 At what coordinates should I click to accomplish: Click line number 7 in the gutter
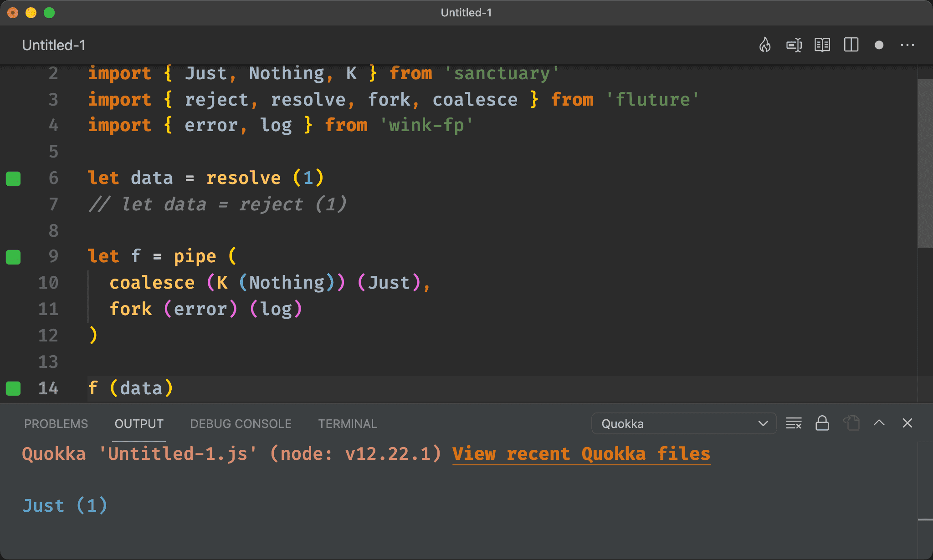tap(54, 204)
